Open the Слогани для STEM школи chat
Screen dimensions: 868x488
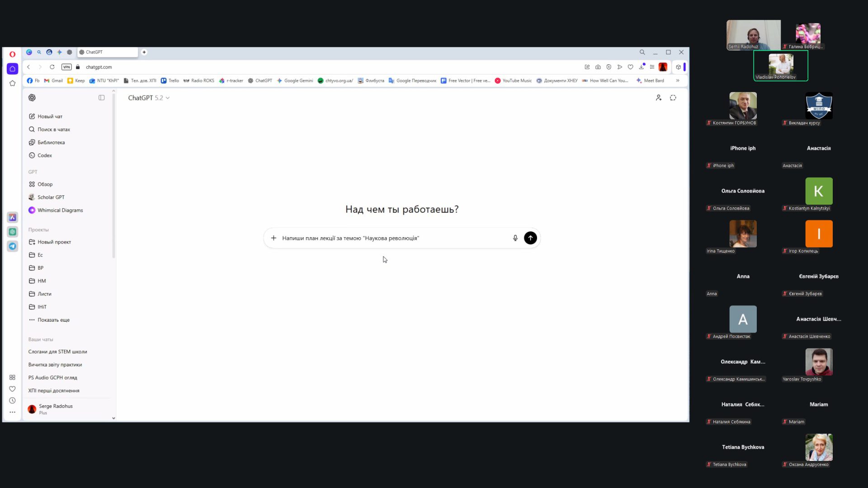tap(58, 352)
